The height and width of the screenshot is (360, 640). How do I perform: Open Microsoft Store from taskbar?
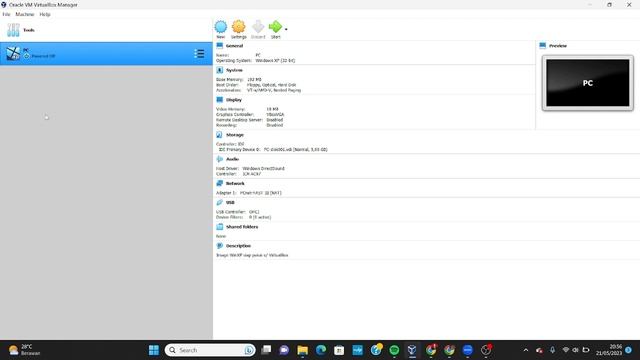339,350
